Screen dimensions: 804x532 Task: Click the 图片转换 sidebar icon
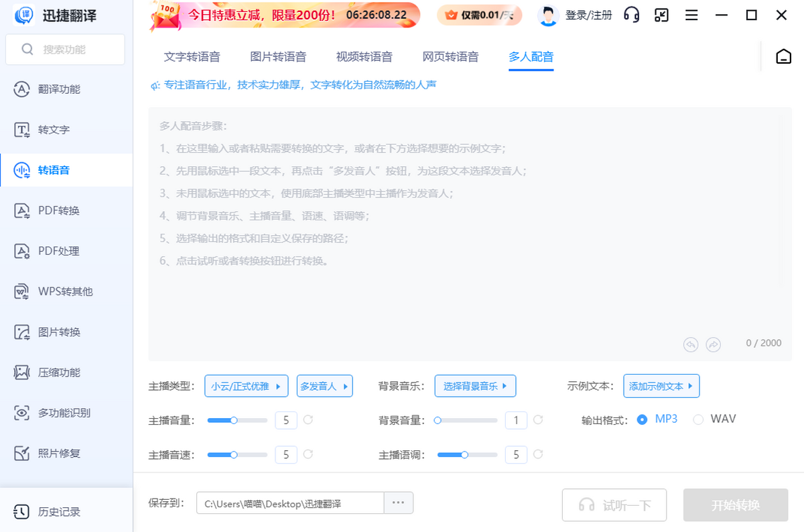[22, 332]
